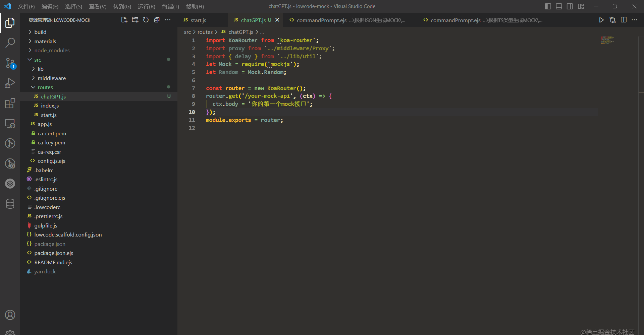Viewport: 644px width, 335px height.
Task: Refresh the explorer file tree
Action: tap(146, 20)
